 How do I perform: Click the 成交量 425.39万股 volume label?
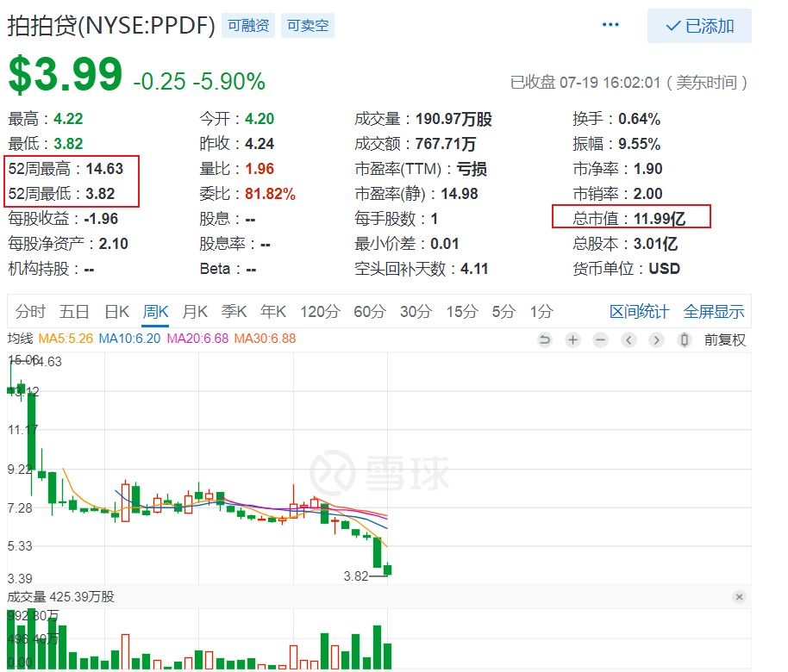click(61, 597)
